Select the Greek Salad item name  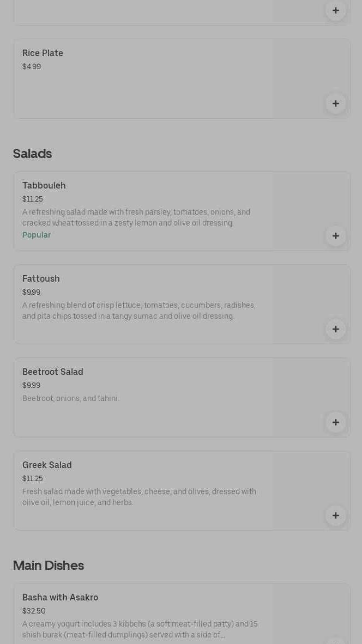coord(47,465)
